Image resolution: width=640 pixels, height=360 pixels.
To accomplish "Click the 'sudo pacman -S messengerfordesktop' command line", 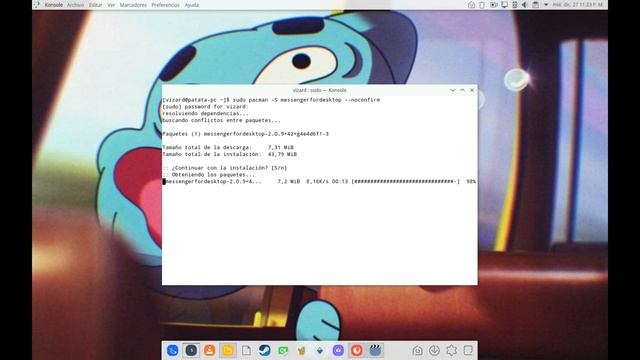I will pyautogui.click(x=271, y=100).
